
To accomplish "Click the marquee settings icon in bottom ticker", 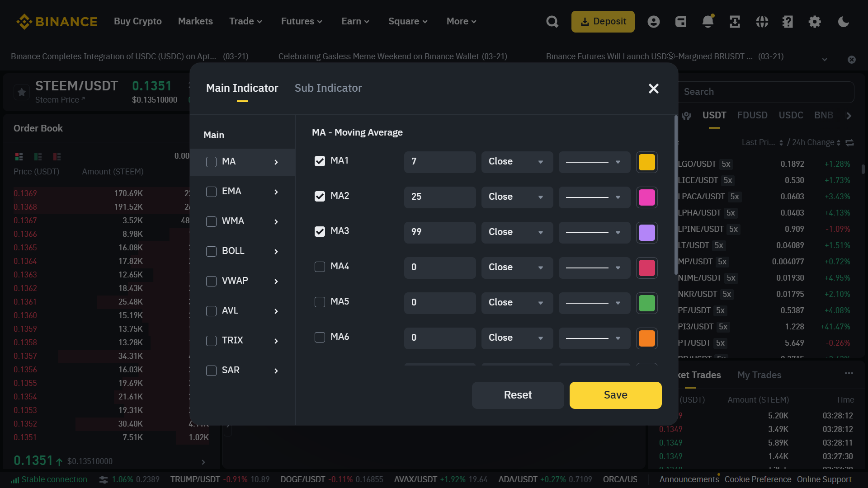I will coord(104,480).
